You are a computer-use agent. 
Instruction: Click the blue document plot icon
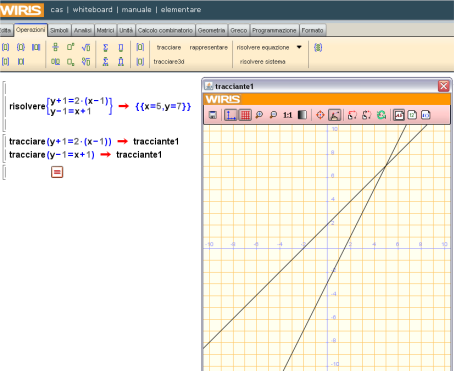[426, 115]
